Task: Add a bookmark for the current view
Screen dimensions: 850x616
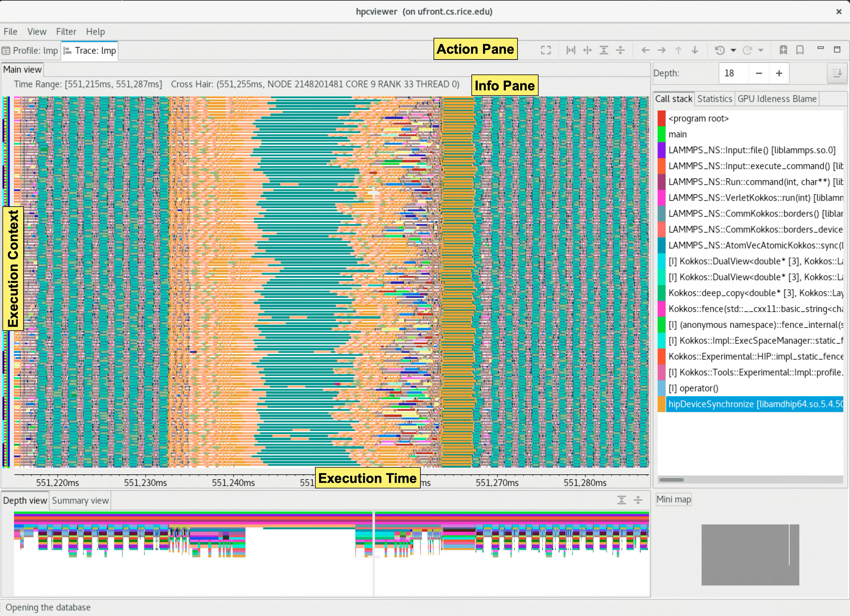Action: [783, 50]
